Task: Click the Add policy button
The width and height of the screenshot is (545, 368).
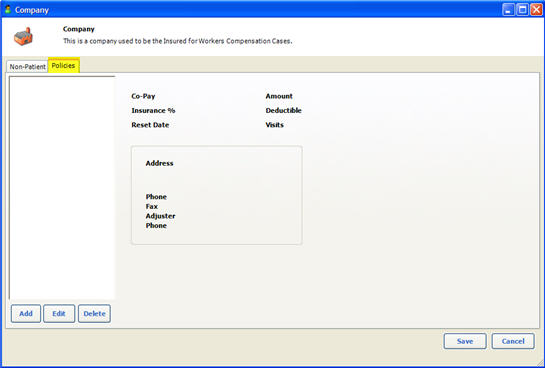Action: pyautogui.click(x=26, y=313)
